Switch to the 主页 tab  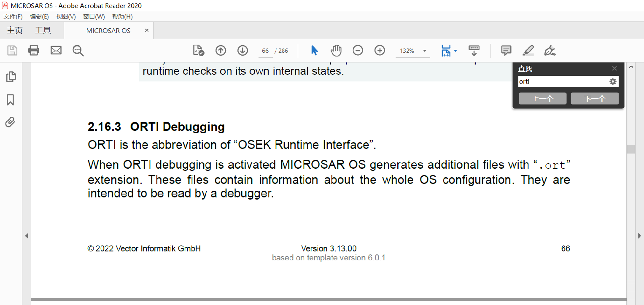point(15,31)
